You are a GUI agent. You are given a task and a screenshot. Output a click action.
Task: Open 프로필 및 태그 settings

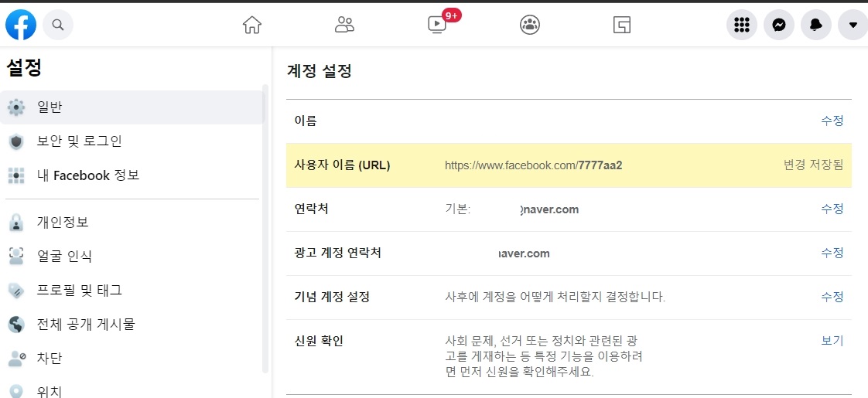click(132, 291)
